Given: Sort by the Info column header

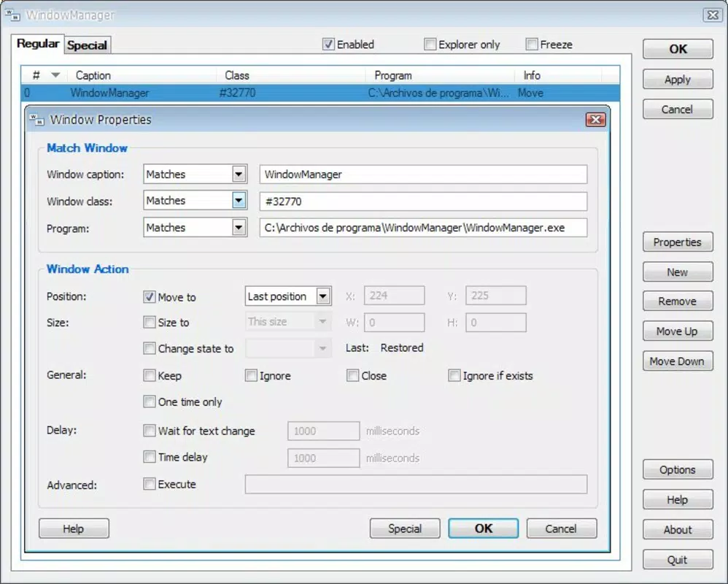Looking at the screenshot, I should click(x=558, y=75).
